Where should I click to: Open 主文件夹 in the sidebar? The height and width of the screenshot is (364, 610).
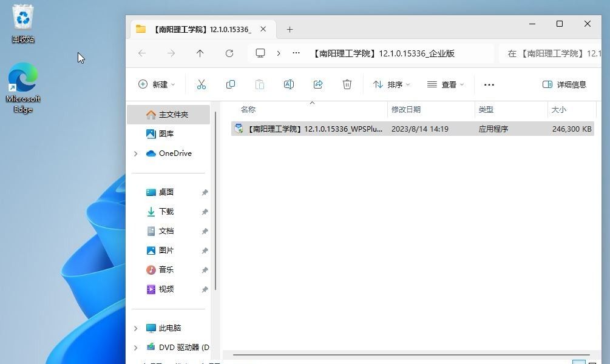[x=169, y=114]
